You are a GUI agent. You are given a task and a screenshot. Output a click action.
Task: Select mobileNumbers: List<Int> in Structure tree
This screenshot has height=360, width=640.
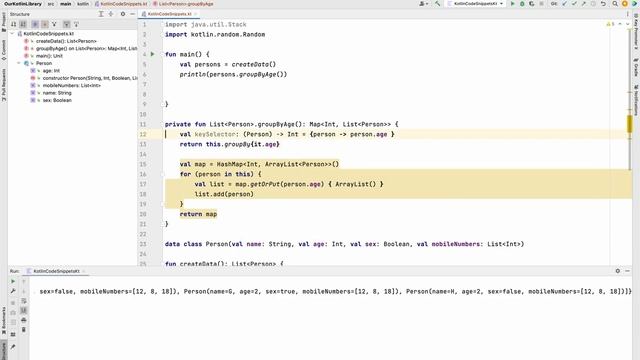tap(71, 85)
